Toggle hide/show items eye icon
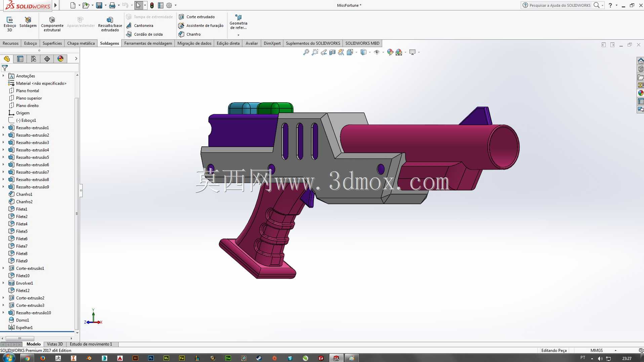 [376, 52]
